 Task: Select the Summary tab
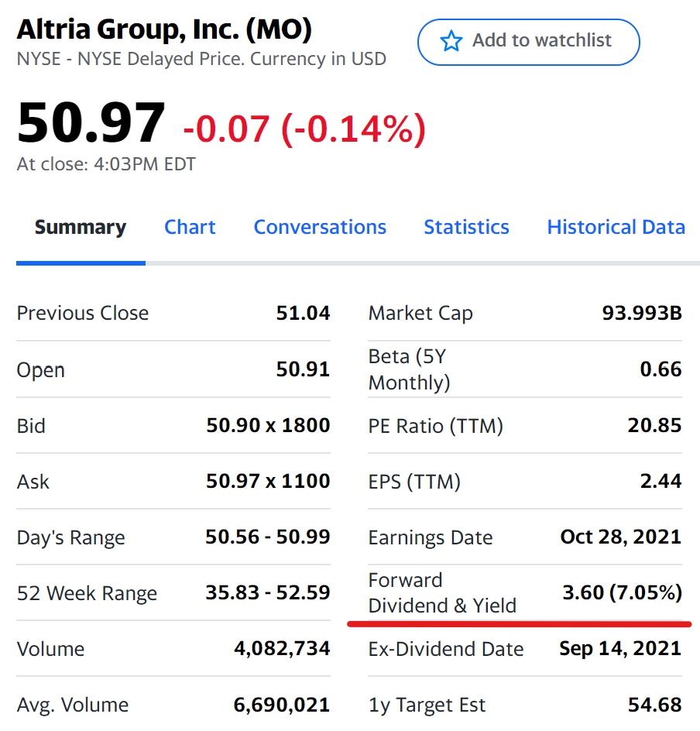point(81,228)
